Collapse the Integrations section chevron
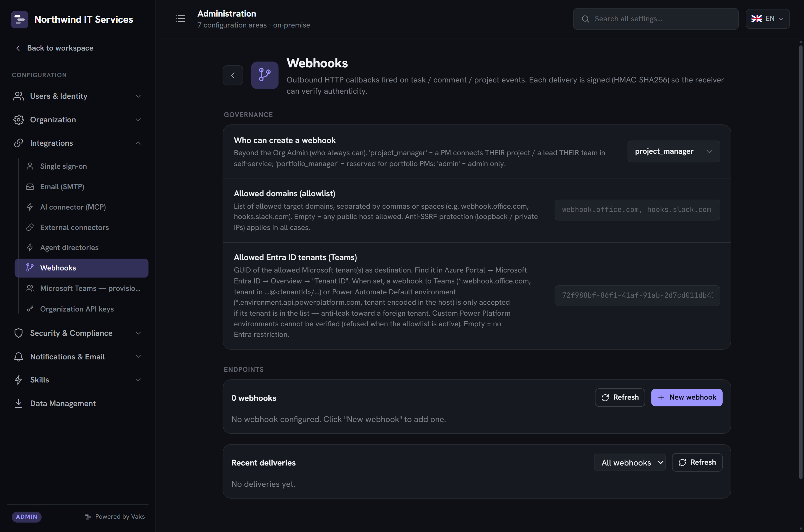The image size is (804, 532). (138, 143)
